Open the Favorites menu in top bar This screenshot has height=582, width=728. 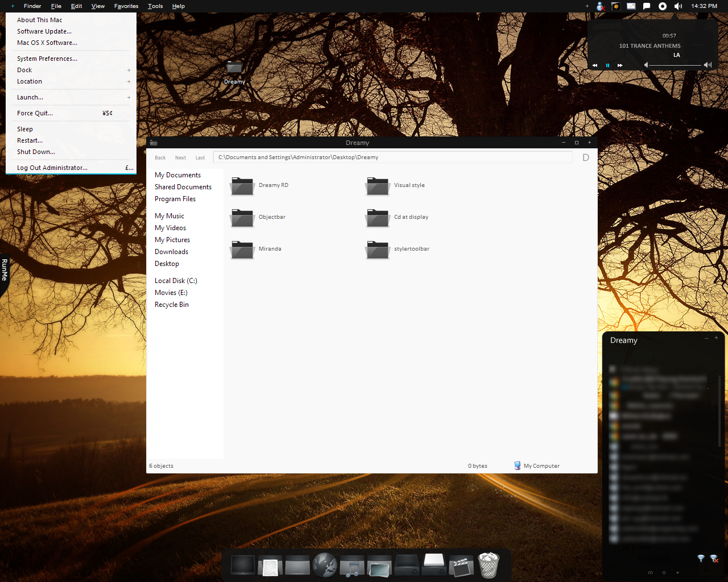click(126, 6)
